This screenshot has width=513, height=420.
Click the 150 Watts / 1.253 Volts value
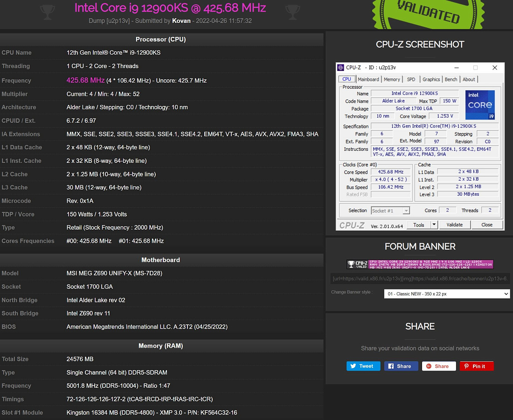click(x=97, y=214)
